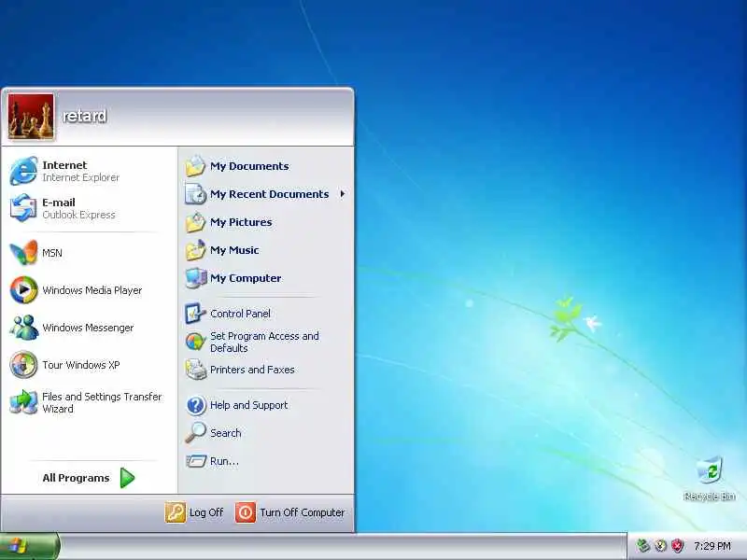Image resolution: width=747 pixels, height=560 pixels.
Task: Click the user name in the Start menu header
Action: tap(84, 116)
